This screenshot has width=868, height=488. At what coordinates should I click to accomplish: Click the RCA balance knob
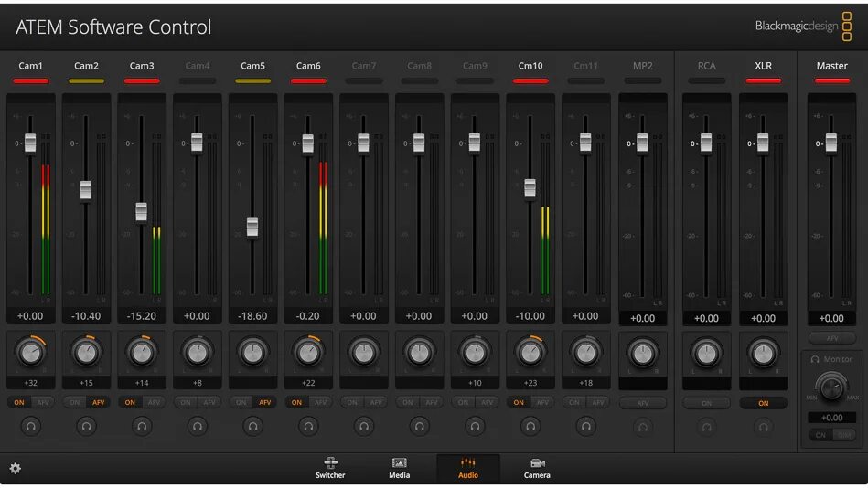coord(706,354)
